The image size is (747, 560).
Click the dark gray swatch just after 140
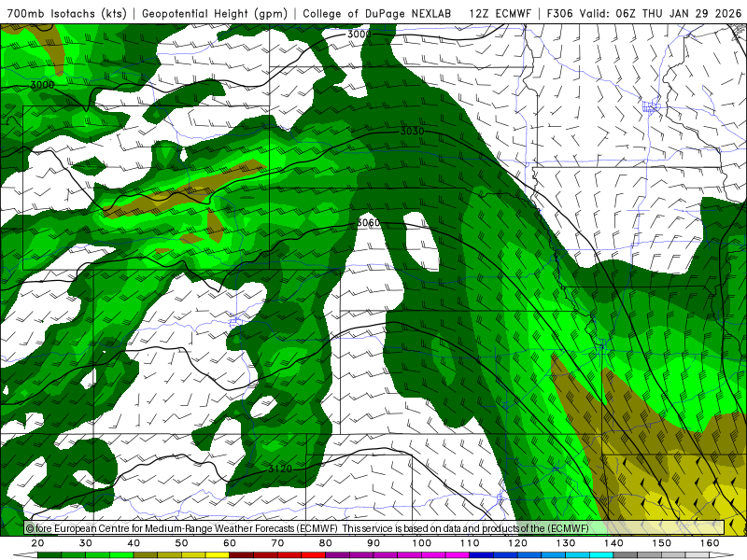(x=626, y=555)
